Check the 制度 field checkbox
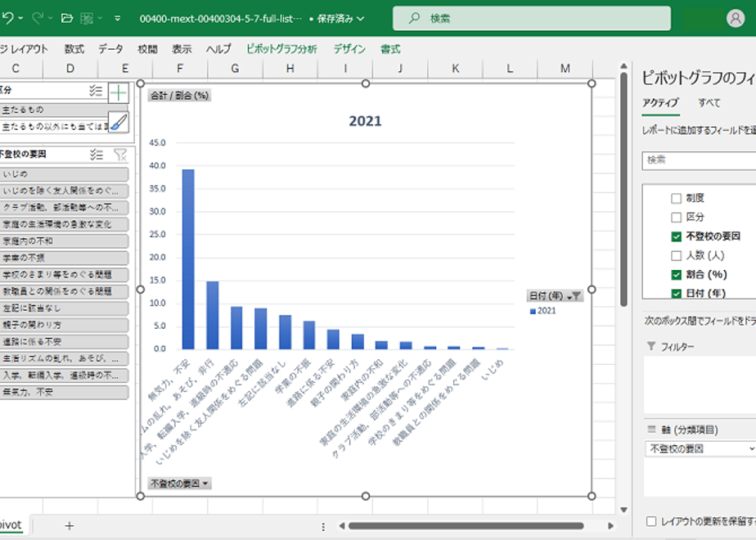Image resolution: width=756 pixels, height=540 pixels. pyautogui.click(x=676, y=198)
